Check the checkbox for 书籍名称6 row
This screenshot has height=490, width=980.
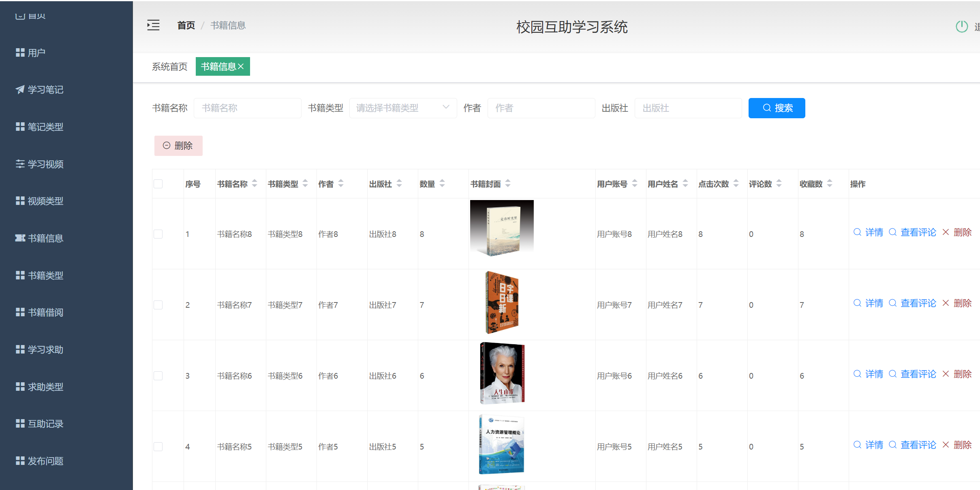(158, 375)
